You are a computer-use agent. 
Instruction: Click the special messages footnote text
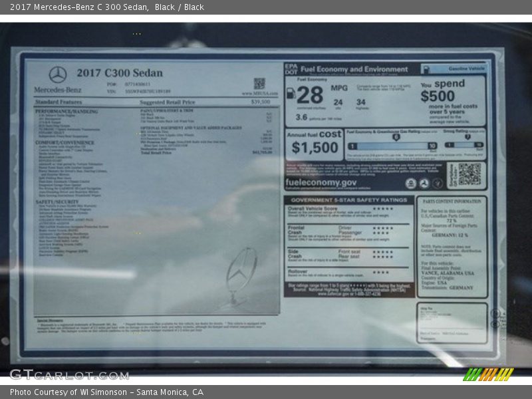coord(152,326)
